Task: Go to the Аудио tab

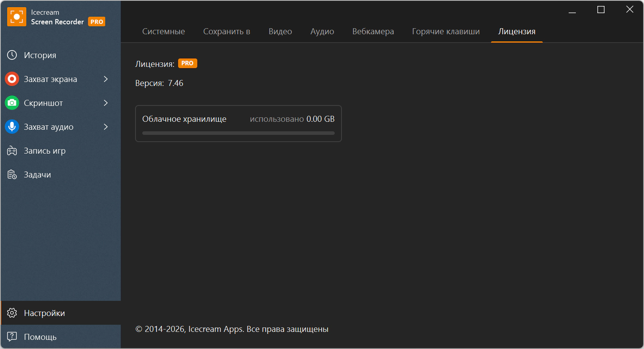Action: click(322, 31)
